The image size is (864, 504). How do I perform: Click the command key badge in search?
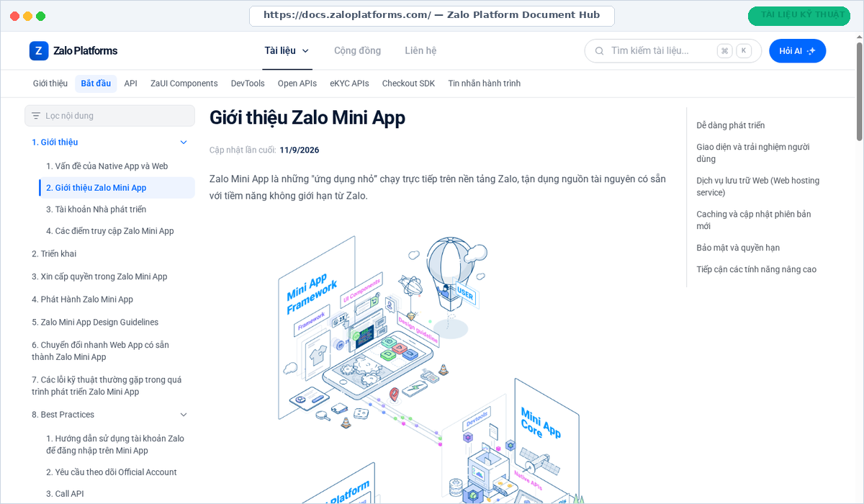point(725,51)
